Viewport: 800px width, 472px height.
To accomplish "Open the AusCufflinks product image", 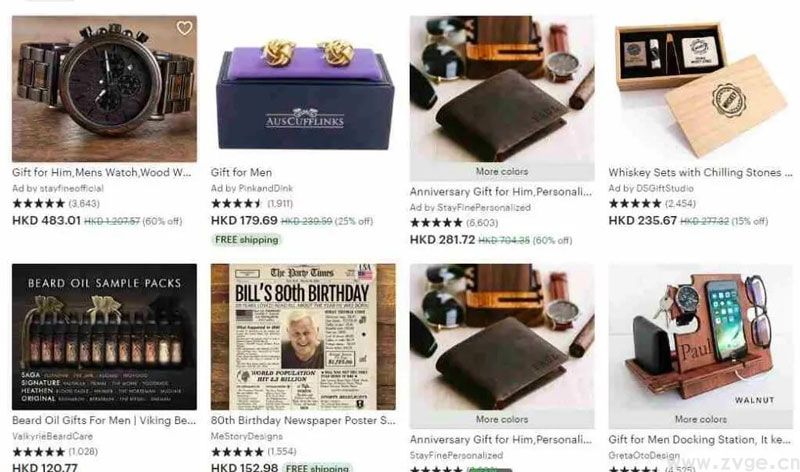I will (303, 89).
